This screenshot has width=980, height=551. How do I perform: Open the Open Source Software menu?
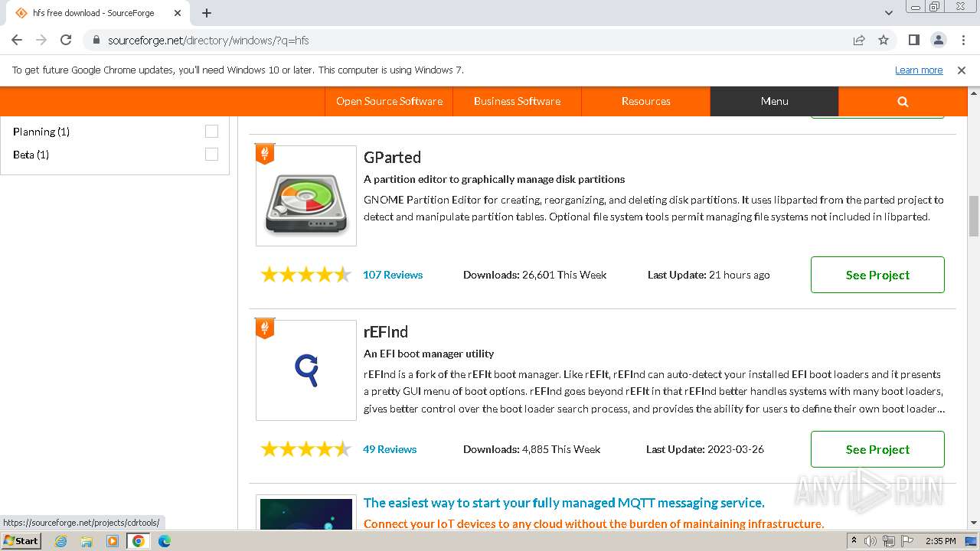click(389, 101)
